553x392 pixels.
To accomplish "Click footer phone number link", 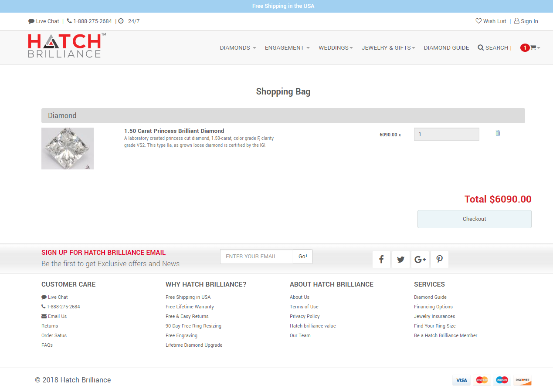I will point(61,307).
